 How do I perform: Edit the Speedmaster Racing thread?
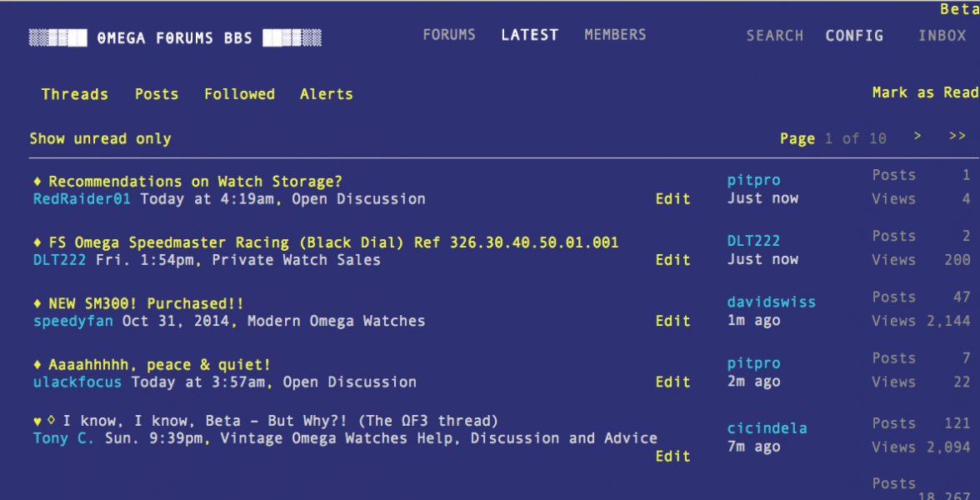point(673,259)
